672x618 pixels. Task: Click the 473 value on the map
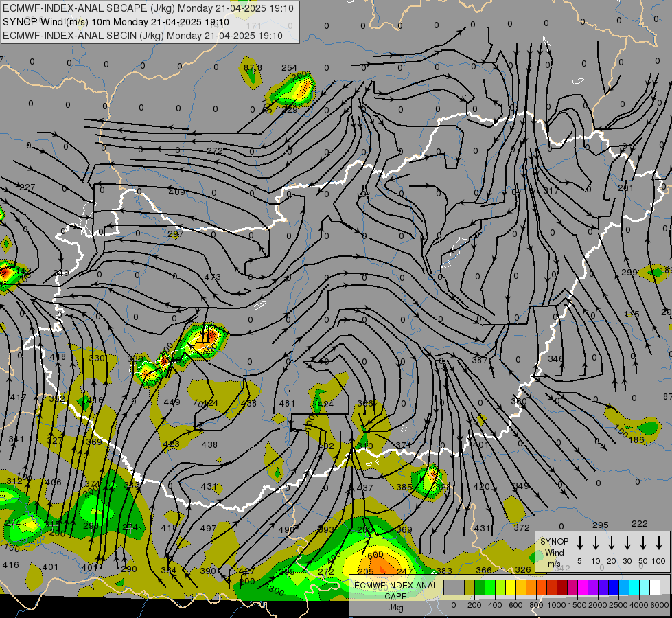pyautogui.click(x=213, y=277)
